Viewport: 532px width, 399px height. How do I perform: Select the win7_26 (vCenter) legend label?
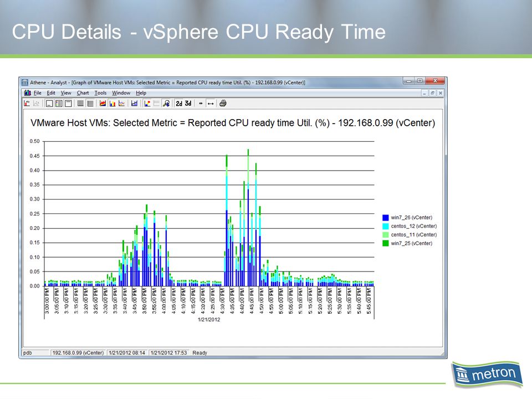point(412,217)
